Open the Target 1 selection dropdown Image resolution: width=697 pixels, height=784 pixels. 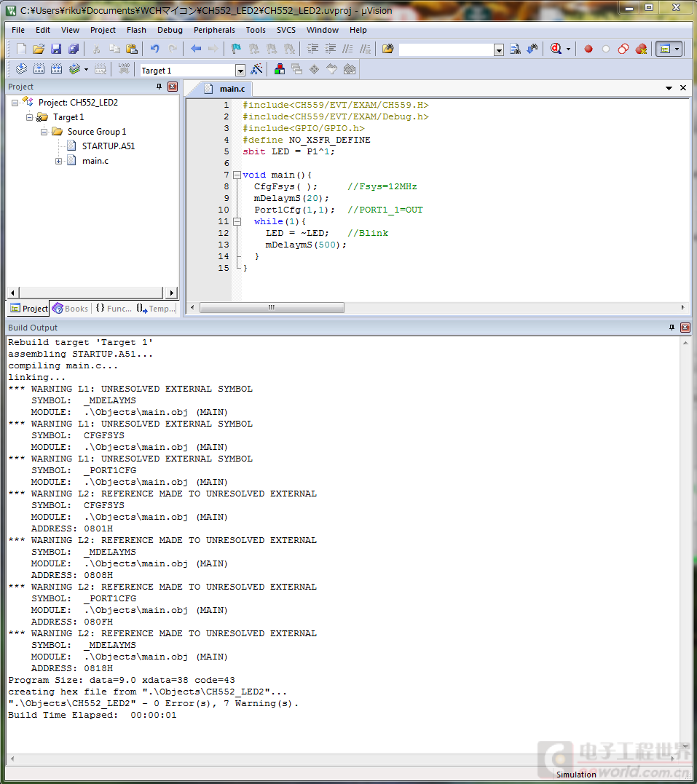240,71
